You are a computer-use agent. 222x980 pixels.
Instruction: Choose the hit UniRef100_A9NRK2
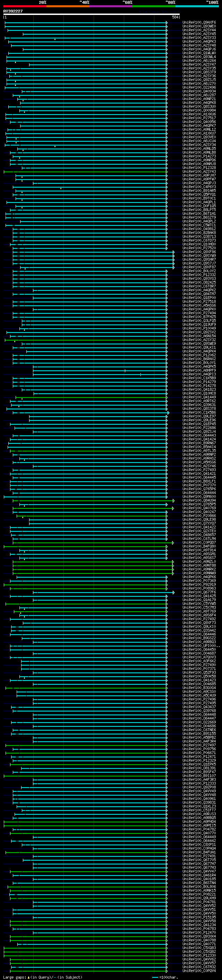click(x=199, y=569)
